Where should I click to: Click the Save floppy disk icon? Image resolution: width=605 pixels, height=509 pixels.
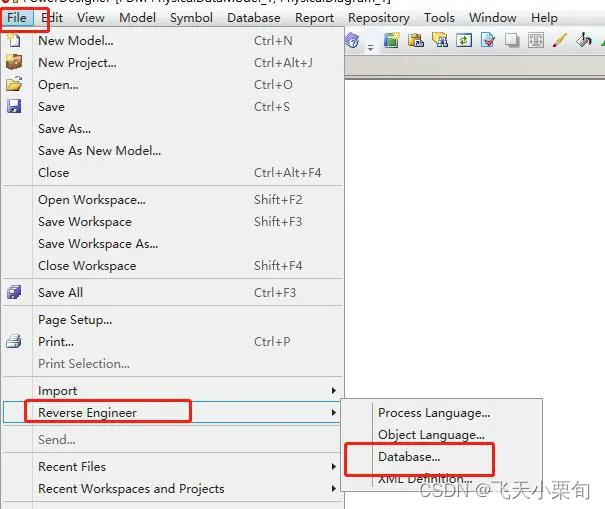(14, 106)
